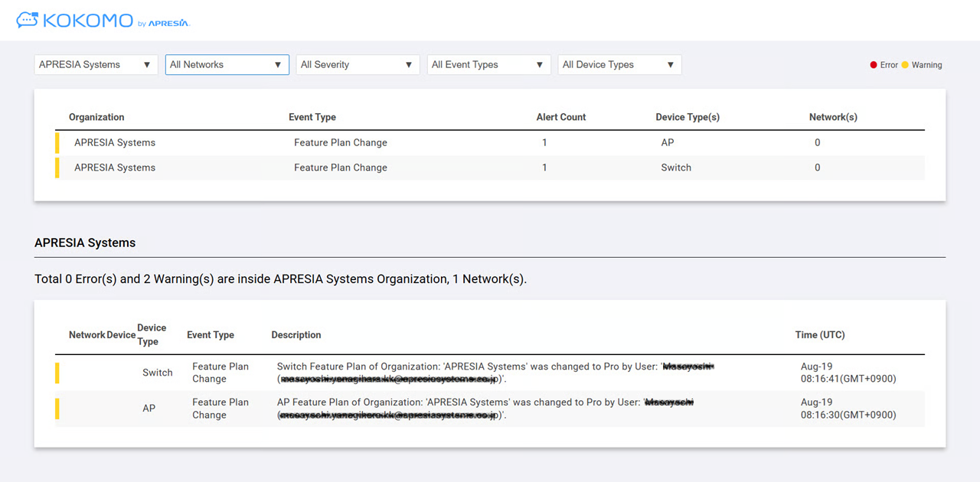Open the All Severity filter dropdown
Image resolution: width=980 pixels, height=482 pixels.
[358, 65]
